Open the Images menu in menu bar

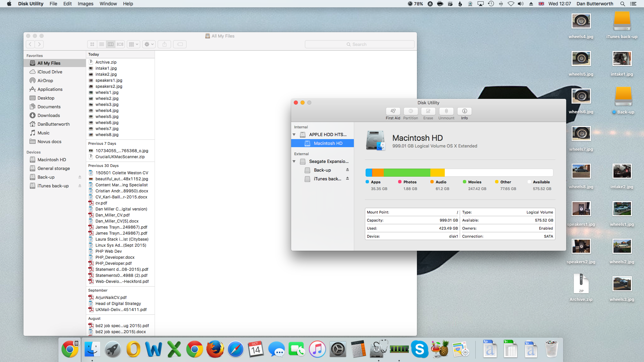tap(85, 4)
